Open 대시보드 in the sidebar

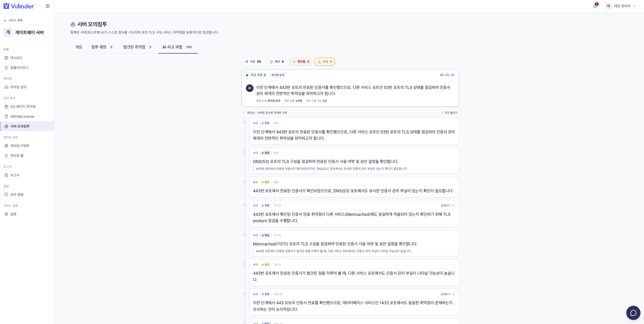tap(27, 58)
